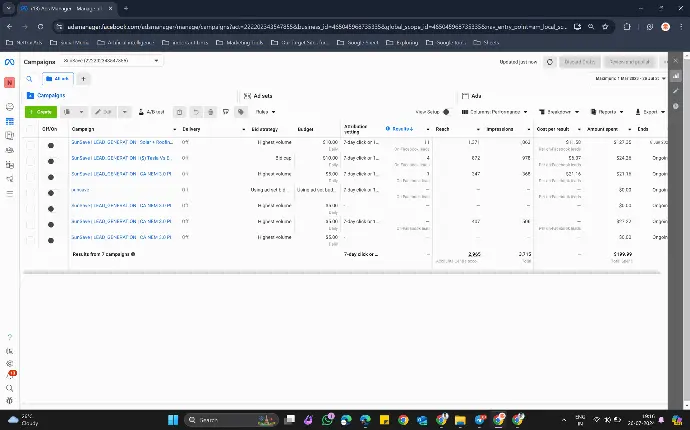Toggle the on/off switch in the $21.16 cost row
The height and width of the screenshot is (430, 690).
tap(51, 177)
